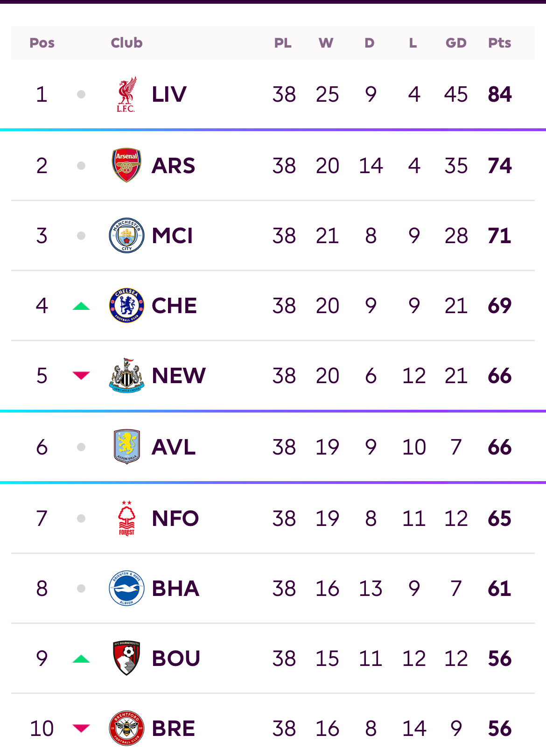
Task: Tap the Arsenal club crest
Action: click(126, 165)
